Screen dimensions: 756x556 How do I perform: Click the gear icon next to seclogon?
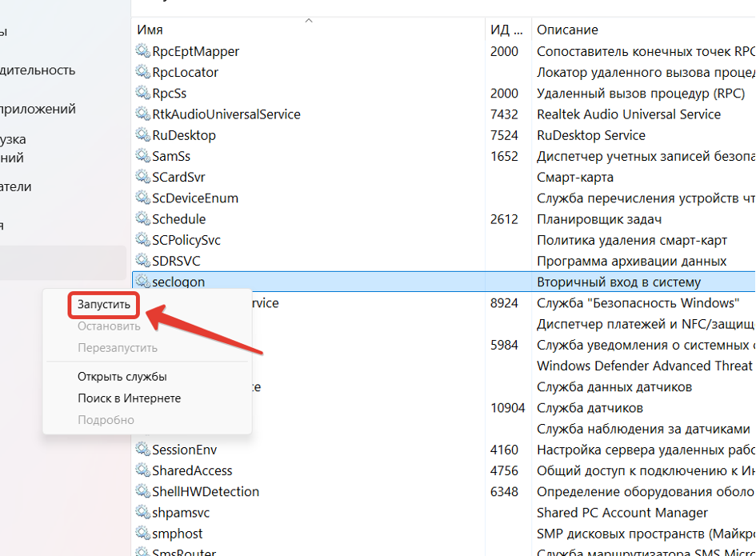pos(143,282)
